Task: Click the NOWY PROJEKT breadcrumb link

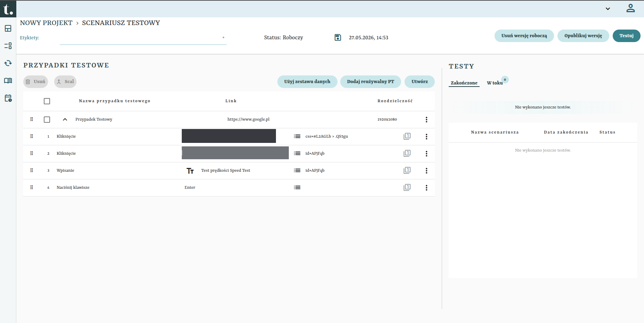Action: (46, 23)
